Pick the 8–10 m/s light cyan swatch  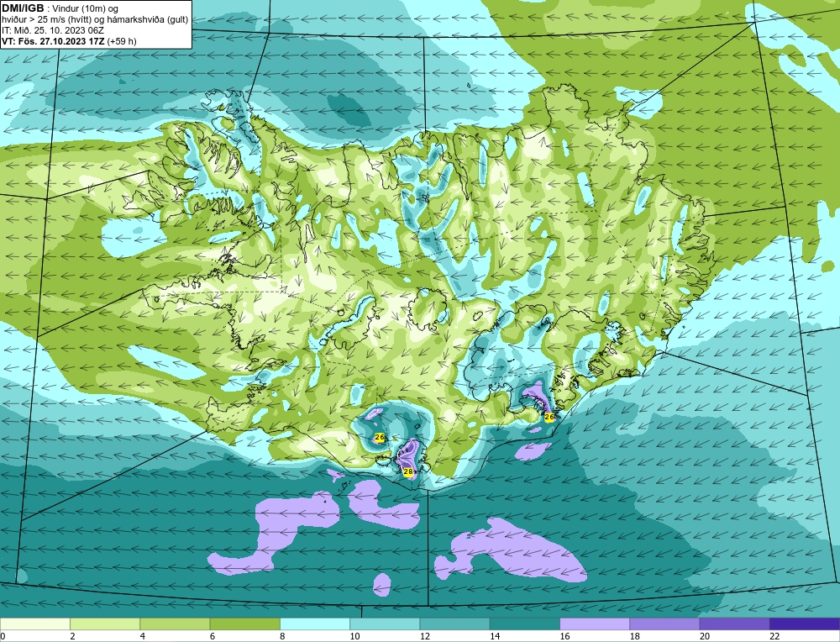pyautogui.click(x=315, y=624)
